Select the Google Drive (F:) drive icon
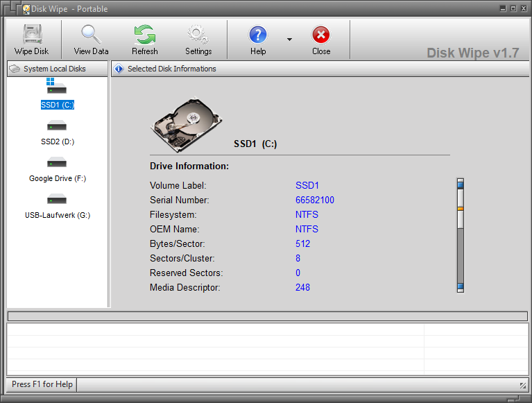The height and width of the screenshot is (403, 532). click(57, 162)
